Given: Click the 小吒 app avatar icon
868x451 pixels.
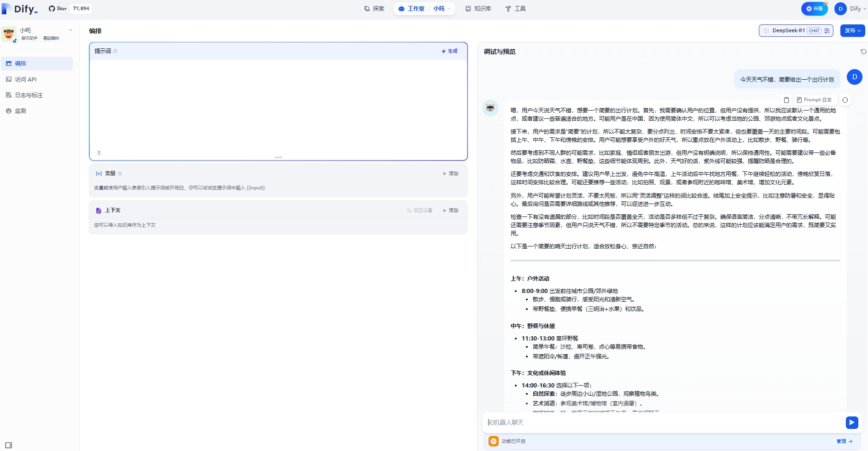Looking at the screenshot, I should (x=9, y=34).
